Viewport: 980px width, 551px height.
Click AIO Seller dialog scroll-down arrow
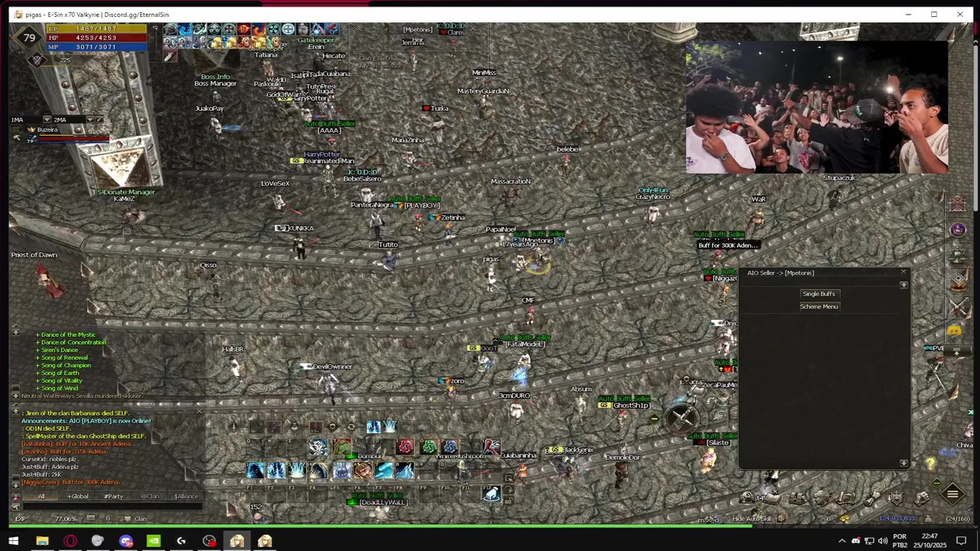pos(904,463)
